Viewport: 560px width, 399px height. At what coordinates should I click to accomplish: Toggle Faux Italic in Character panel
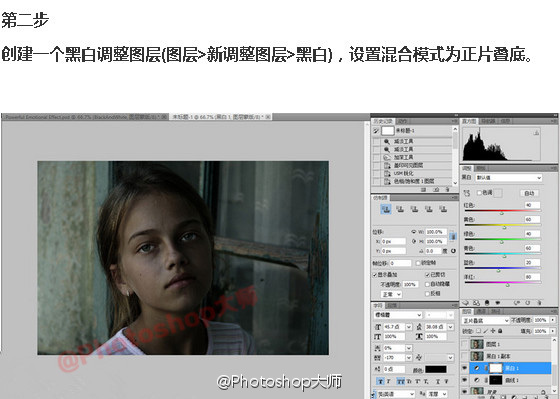click(x=389, y=382)
